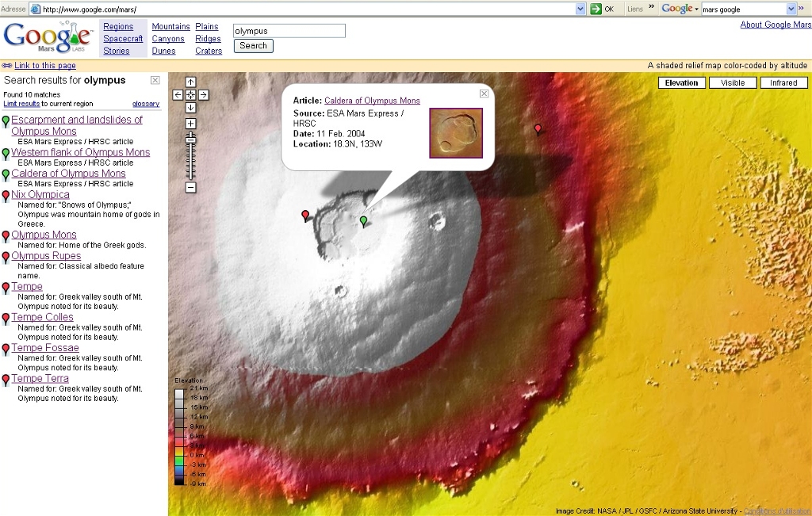Switch map to Elevation view
The image size is (812, 516).
pyautogui.click(x=681, y=82)
